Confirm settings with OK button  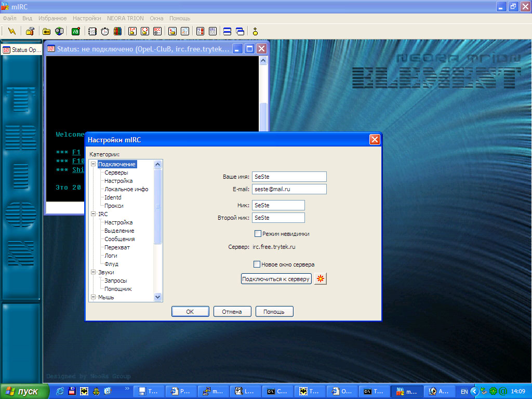click(190, 312)
